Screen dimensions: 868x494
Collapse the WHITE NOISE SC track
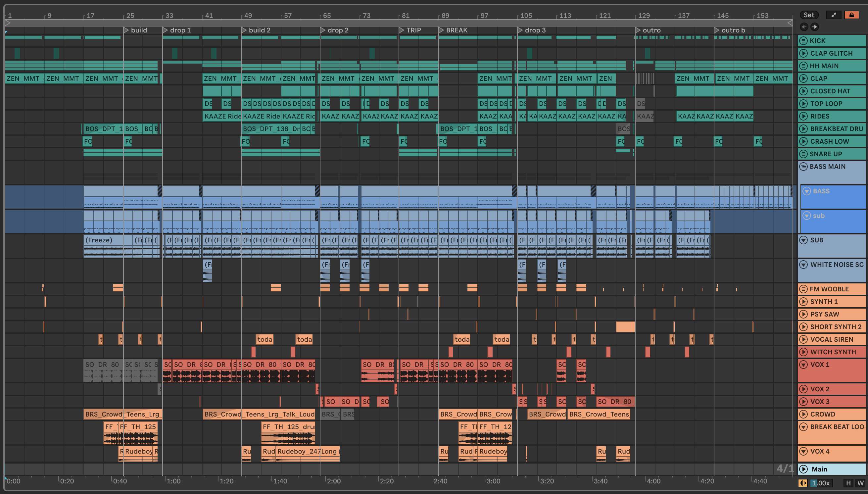pyautogui.click(x=803, y=265)
